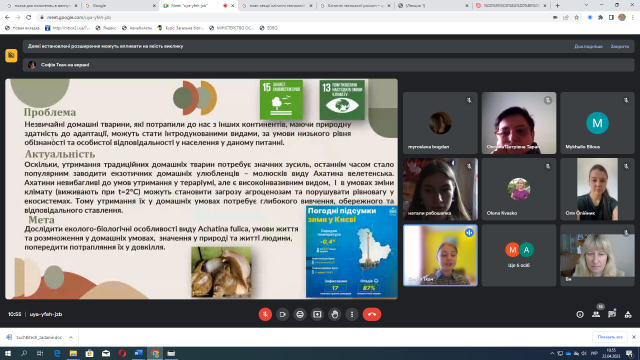Image resolution: width=640 pixels, height=360 pixels.
Task: Click the volume icon in system tray
Action: click(x=584, y=353)
